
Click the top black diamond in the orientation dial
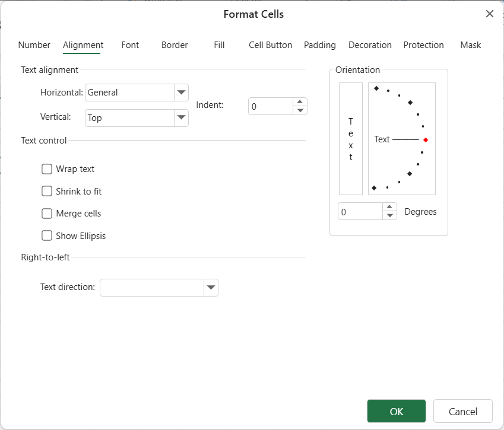(376, 88)
